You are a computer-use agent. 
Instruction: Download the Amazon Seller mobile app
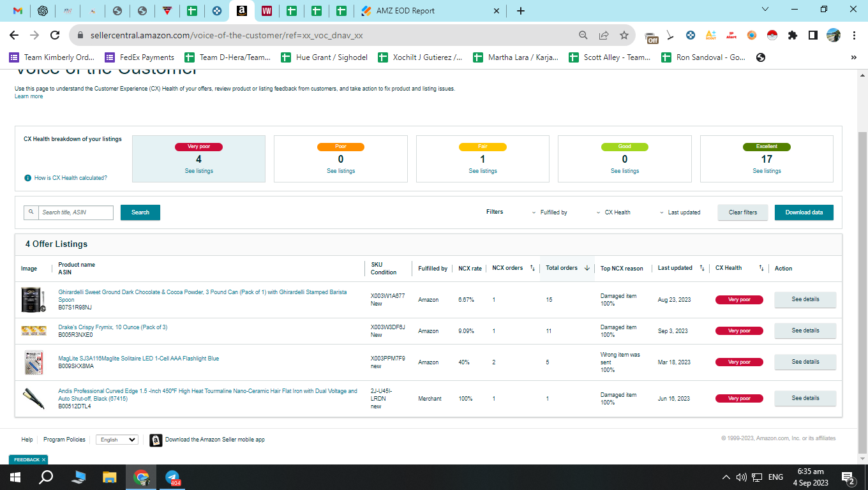[x=207, y=440]
